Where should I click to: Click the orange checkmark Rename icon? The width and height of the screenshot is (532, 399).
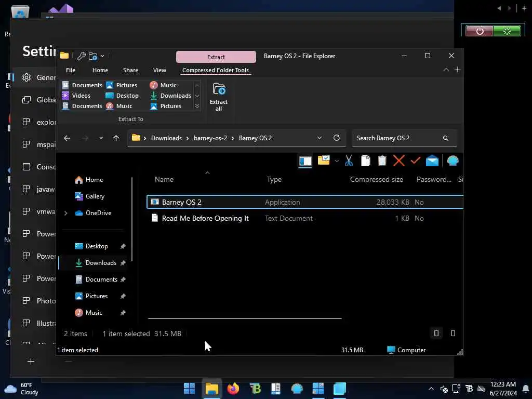[x=415, y=160]
